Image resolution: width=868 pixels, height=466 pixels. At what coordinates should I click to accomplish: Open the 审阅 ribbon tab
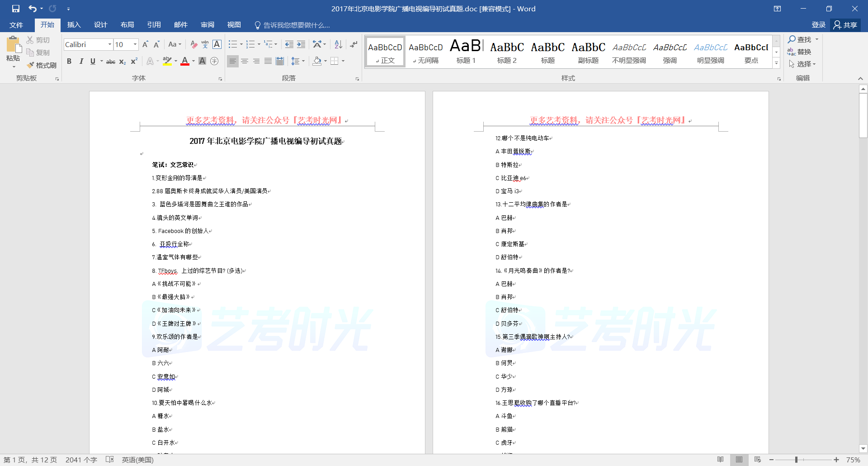click(207, 25)
